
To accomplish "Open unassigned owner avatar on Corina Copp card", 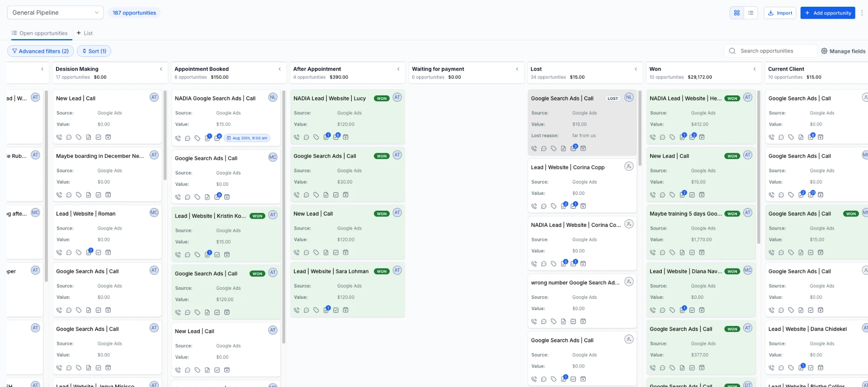I will [x=629, y=166].
